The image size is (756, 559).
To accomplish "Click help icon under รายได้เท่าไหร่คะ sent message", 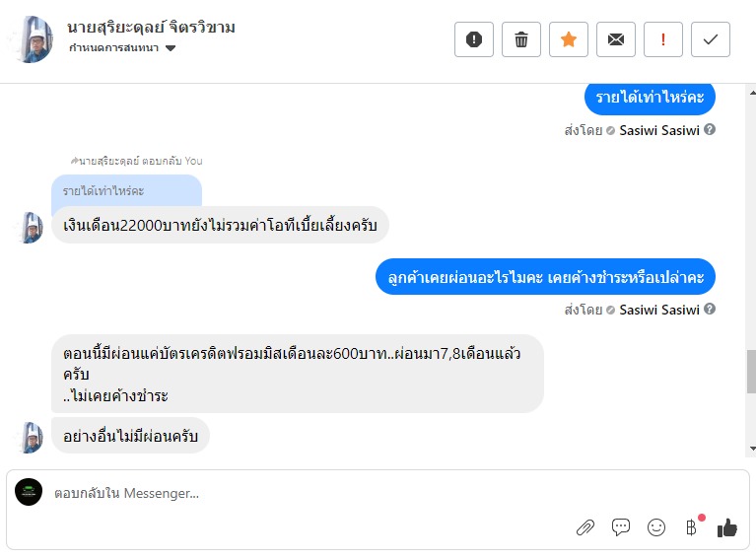I will tap(710, 130).
